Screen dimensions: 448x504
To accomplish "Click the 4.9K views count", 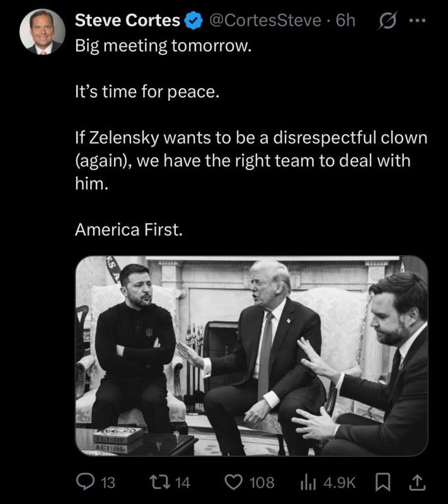I will (x=339, y=483).
